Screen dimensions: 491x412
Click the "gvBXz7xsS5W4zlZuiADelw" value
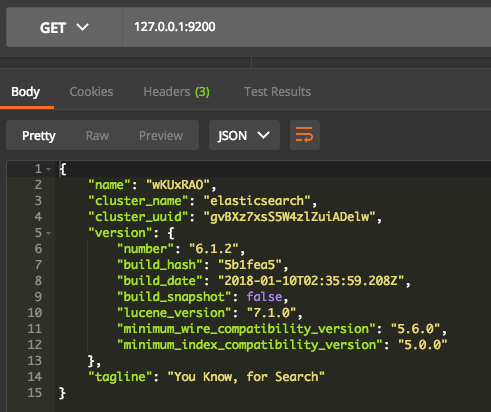pos(290,217)
